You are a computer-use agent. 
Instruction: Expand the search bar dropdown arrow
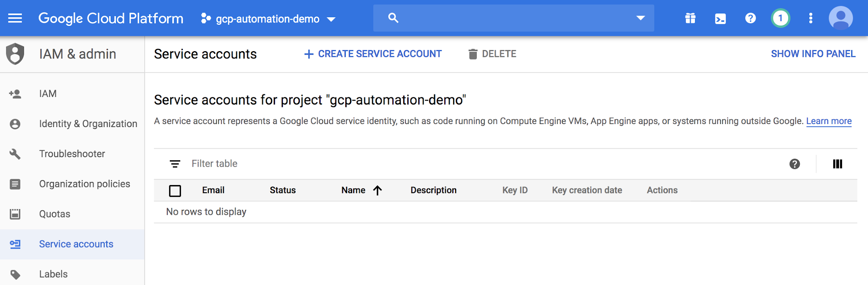pyautogui.click(x=640, y=18)
